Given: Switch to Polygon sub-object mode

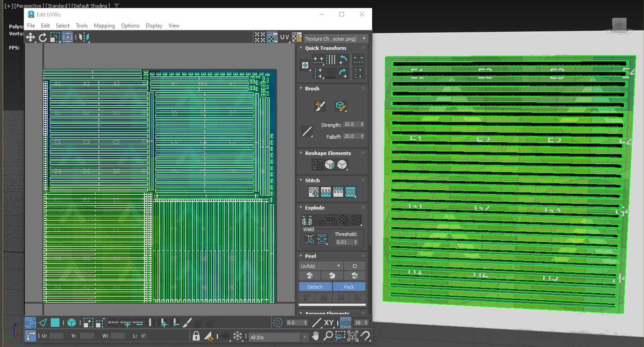Looking at the screenshot, I should pos(55,323).
